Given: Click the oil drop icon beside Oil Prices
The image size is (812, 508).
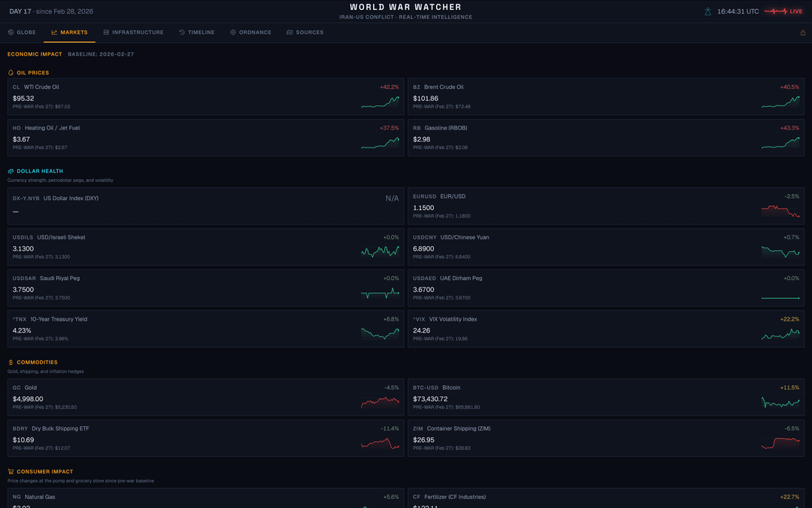Looking at the screenshot, I should (11, 73).
